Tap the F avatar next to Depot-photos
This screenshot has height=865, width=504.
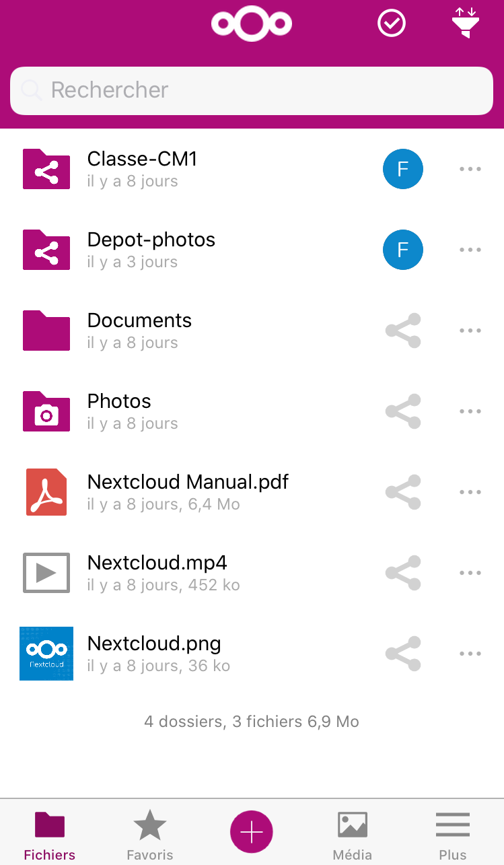pyautogui.click(x=403, y=250)
